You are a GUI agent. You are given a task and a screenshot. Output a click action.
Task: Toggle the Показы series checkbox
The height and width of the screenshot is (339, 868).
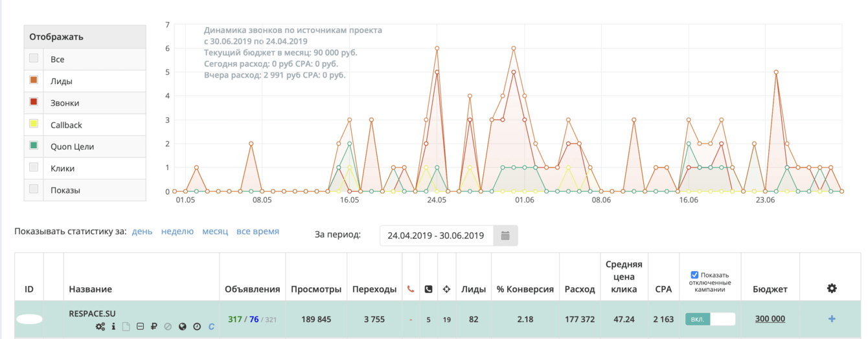pyautogui.click(x=34, y=190)
